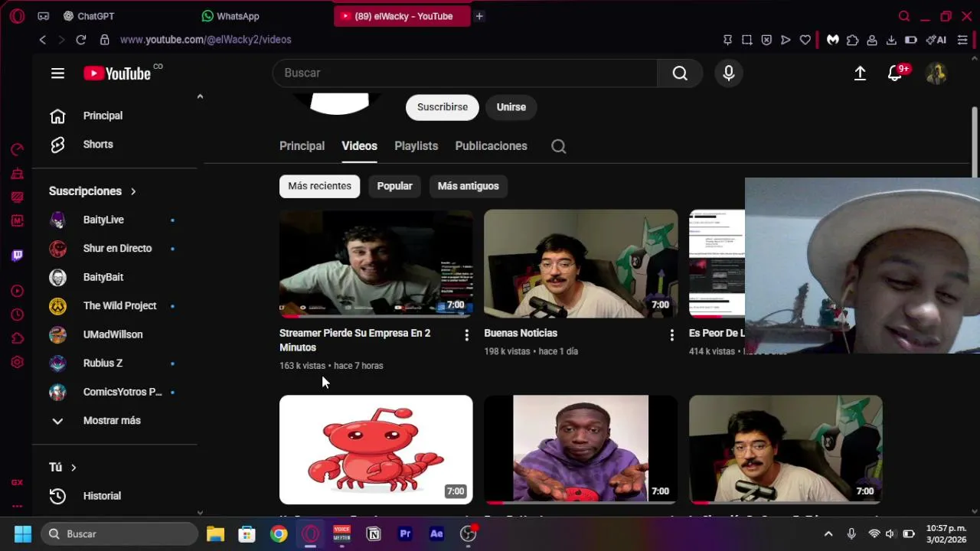Open the Streamer Pierde Su Empresa thumbnail

376,264
